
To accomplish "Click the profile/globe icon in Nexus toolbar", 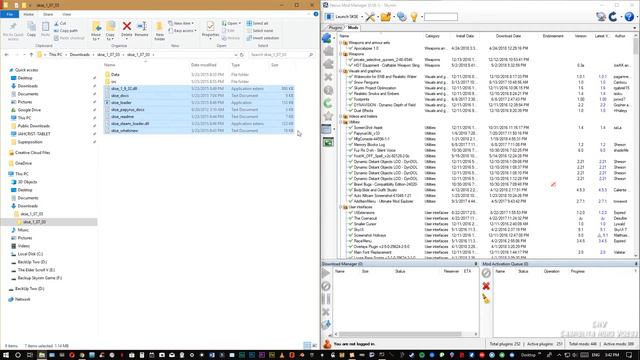I will pos(402,17).
